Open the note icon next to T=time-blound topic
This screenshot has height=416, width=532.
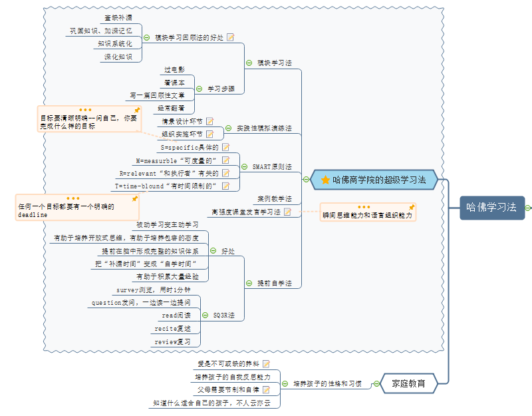point(225,186)
